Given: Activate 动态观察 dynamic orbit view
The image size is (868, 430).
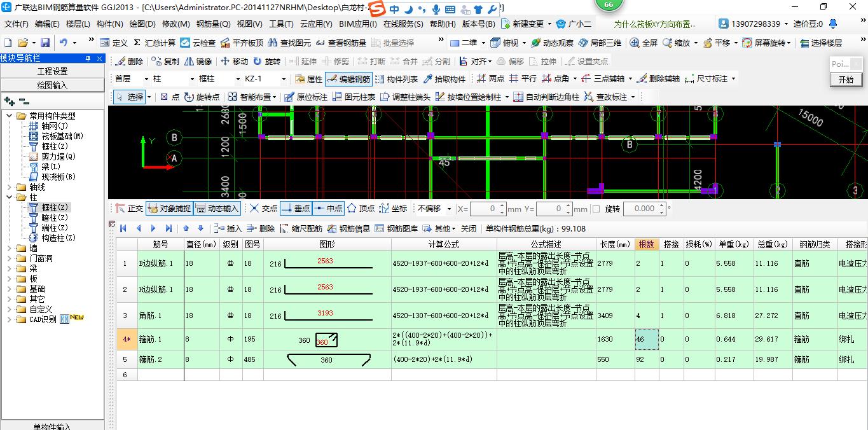Looking at the screenshot, I should tap(553, 43).
